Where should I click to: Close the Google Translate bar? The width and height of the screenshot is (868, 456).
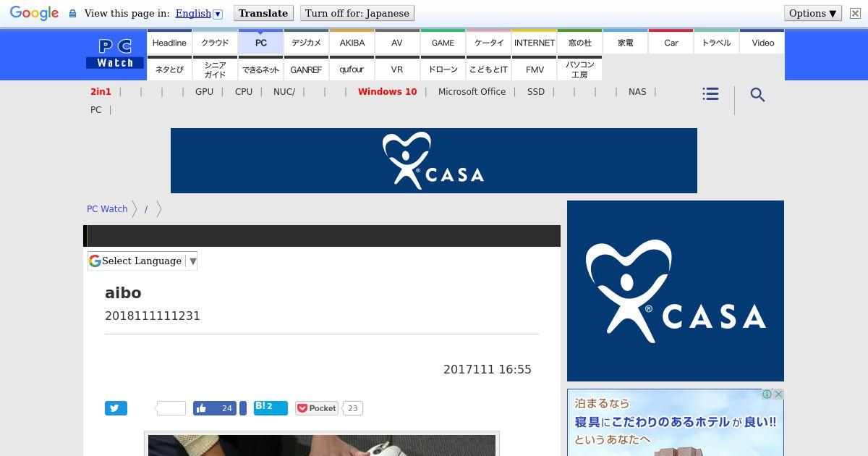(855, 13)
